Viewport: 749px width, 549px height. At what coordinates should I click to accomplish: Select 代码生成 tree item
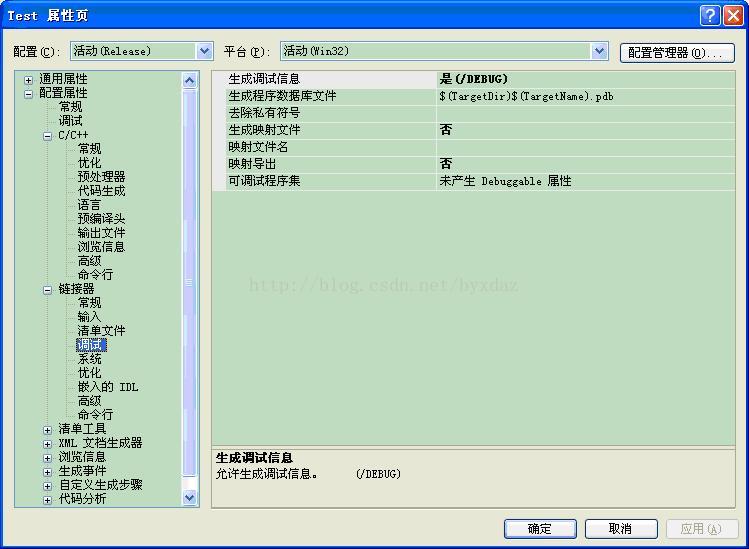(x=101, y=191)
